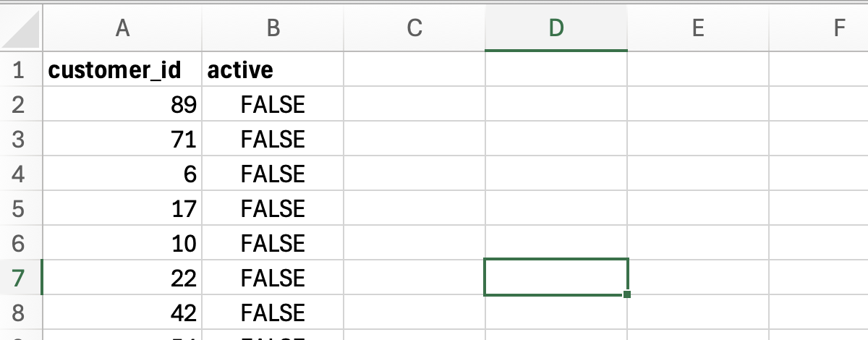Select the highlighted row 7 header
The width and height of the screenshot is (868, 340).
[x=20, y=279]
